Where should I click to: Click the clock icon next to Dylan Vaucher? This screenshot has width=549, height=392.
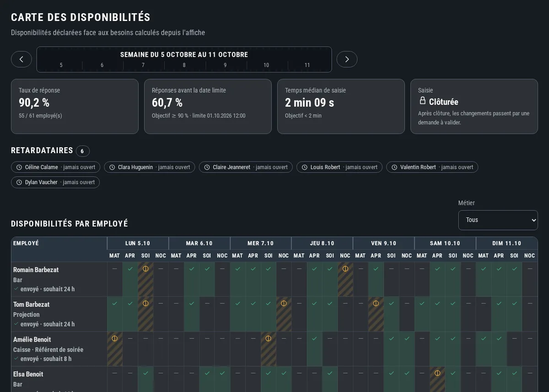point(19,183)
